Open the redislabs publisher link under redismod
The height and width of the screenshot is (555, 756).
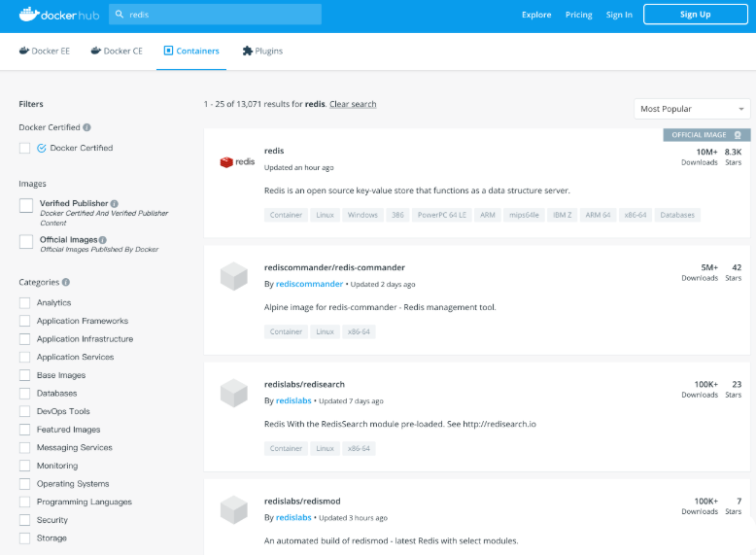coord(293,517)
